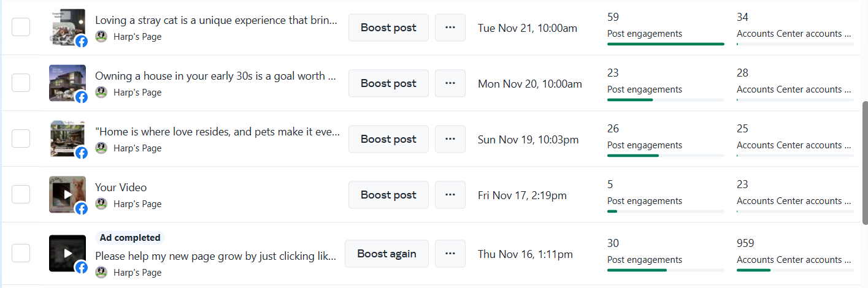Boost the Your Video post
The width and height of the screenshot is (868, 288).
(x=388, y=195)
